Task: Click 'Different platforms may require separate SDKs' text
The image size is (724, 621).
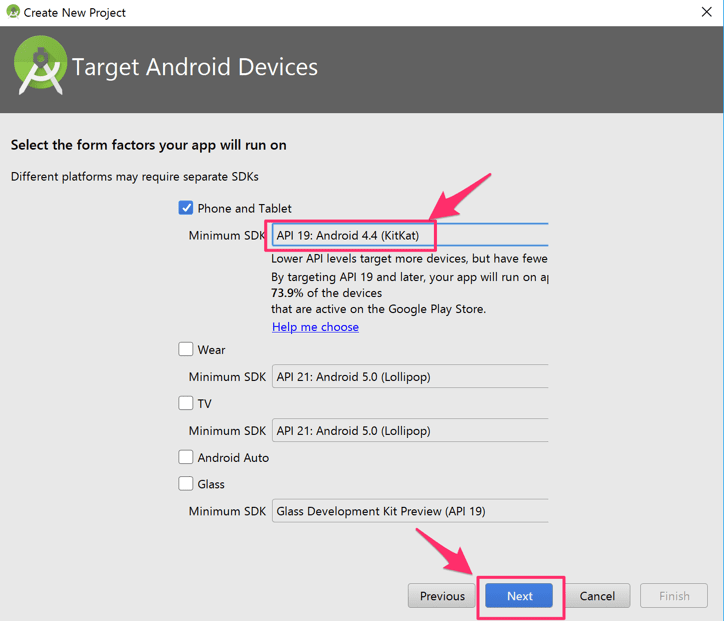Action: pyautogui.click(x=135, y=177)
